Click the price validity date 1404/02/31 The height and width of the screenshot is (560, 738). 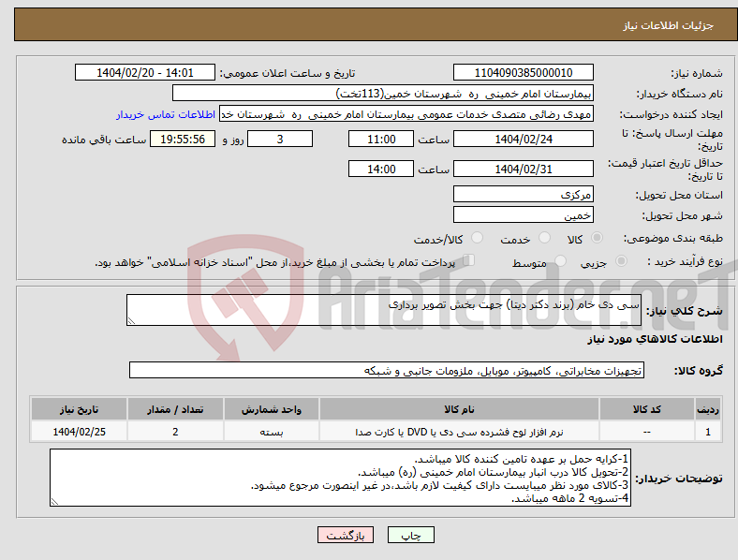tap(523, 169)
